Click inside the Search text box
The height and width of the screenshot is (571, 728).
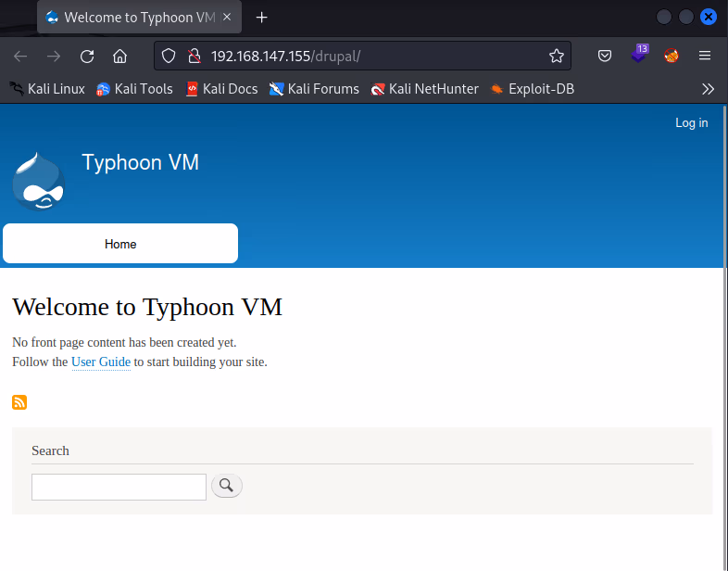click(x=119, y=487)
